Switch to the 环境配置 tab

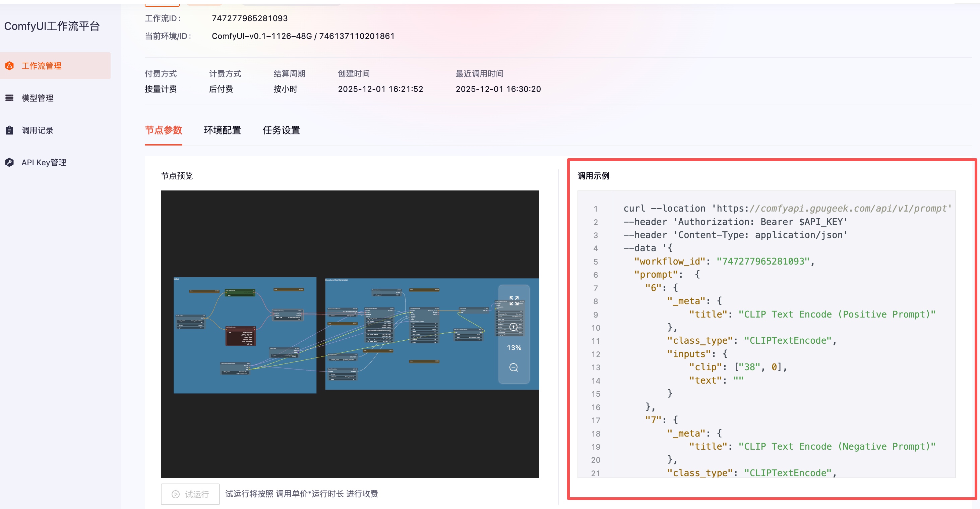click(x=222, y=130)
